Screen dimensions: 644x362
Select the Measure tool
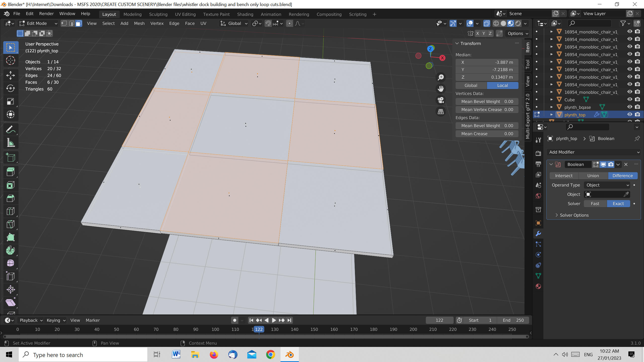pyautogui.click(x=11, y=143)
